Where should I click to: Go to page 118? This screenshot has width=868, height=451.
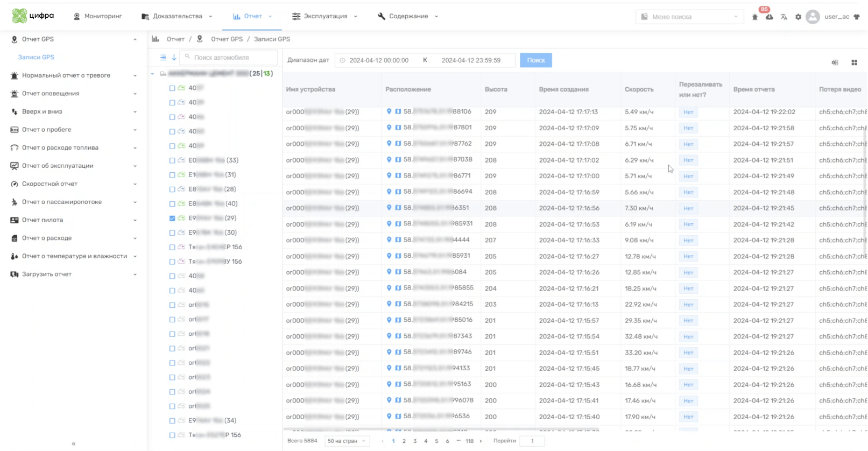pyautogui.click(x=469, y=441)
